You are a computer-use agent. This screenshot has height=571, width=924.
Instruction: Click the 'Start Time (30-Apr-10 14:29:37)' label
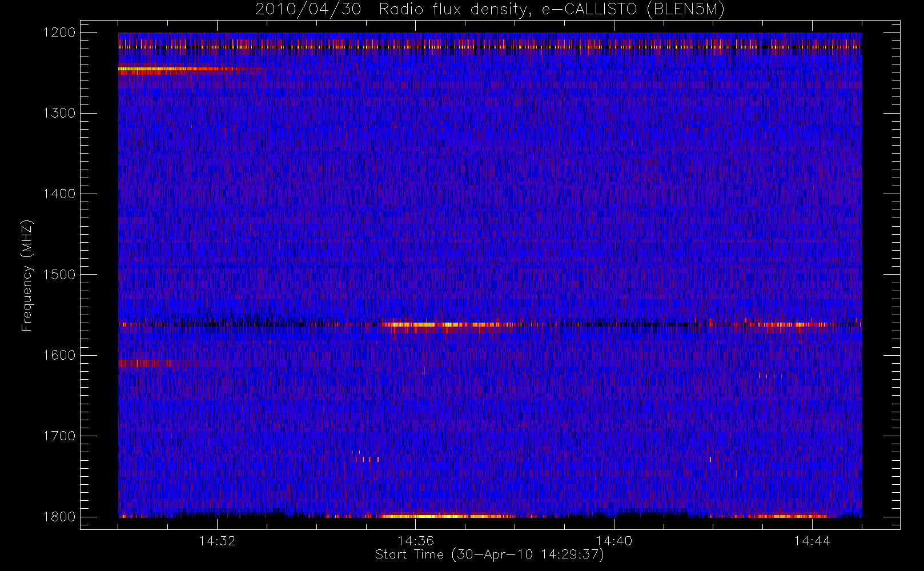click(489, 554)
